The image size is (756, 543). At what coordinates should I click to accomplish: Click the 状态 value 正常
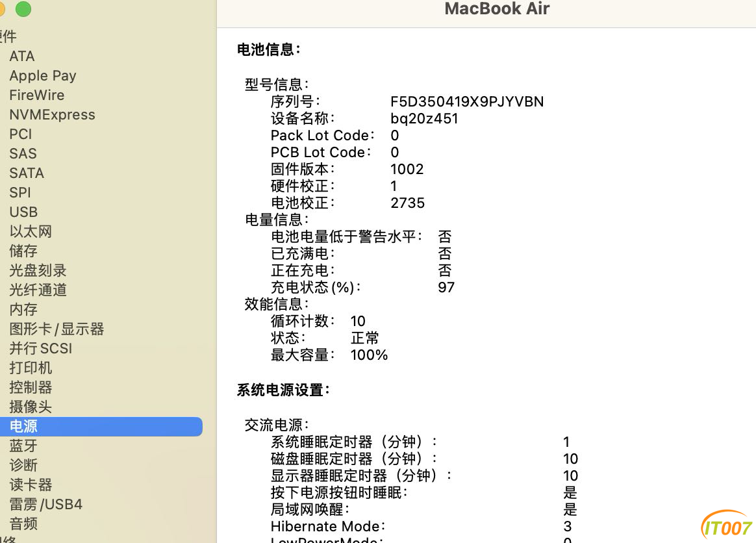(364, 338)
